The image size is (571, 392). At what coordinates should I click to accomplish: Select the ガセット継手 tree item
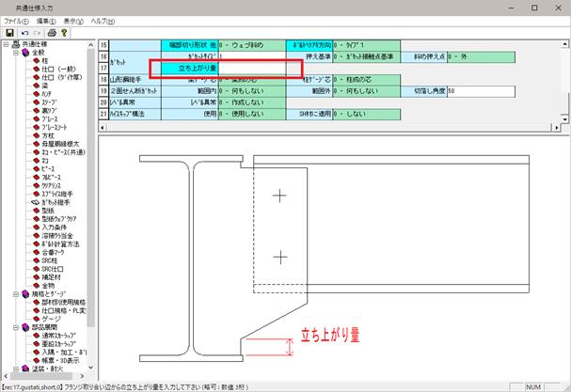pos(56,202)
